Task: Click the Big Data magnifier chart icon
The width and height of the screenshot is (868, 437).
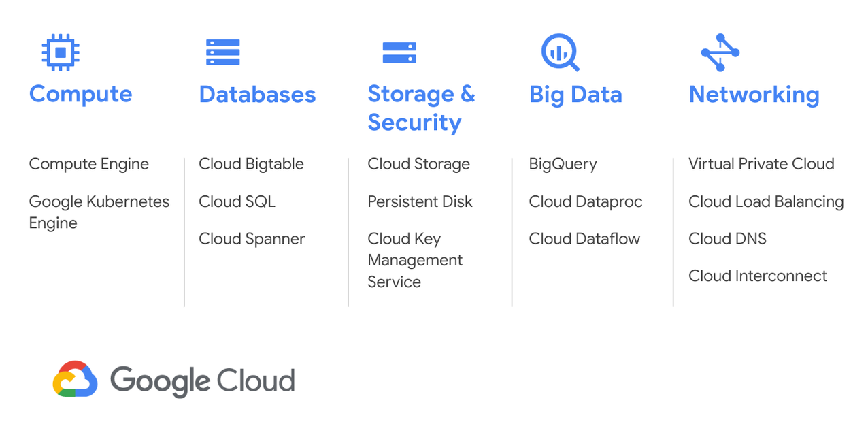Action: [x=560, y=52]
